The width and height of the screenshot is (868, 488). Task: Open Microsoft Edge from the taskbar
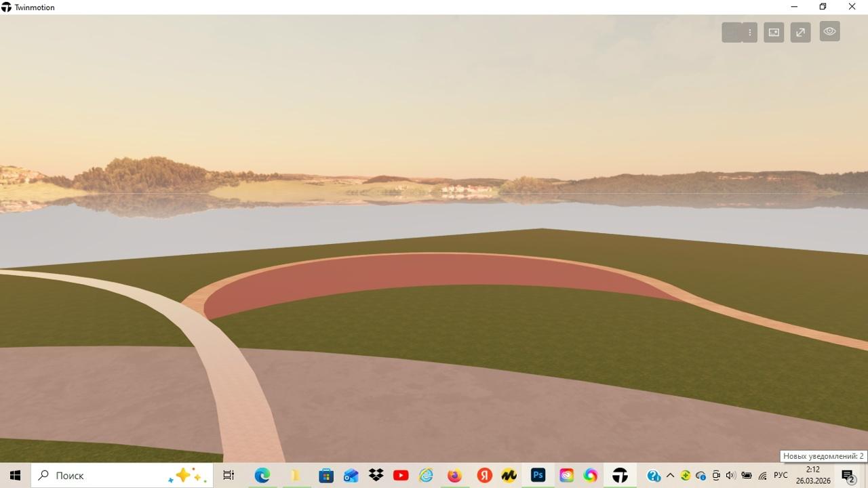262,476
